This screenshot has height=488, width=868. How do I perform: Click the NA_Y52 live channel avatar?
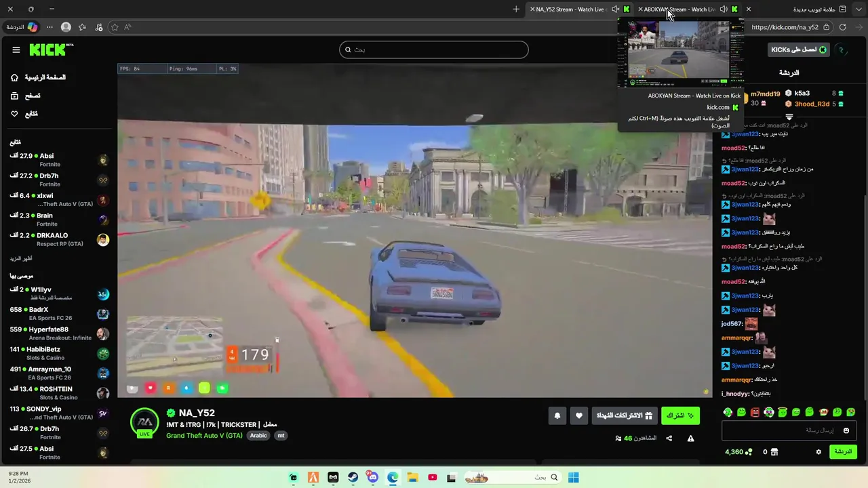tap(144, 423)
